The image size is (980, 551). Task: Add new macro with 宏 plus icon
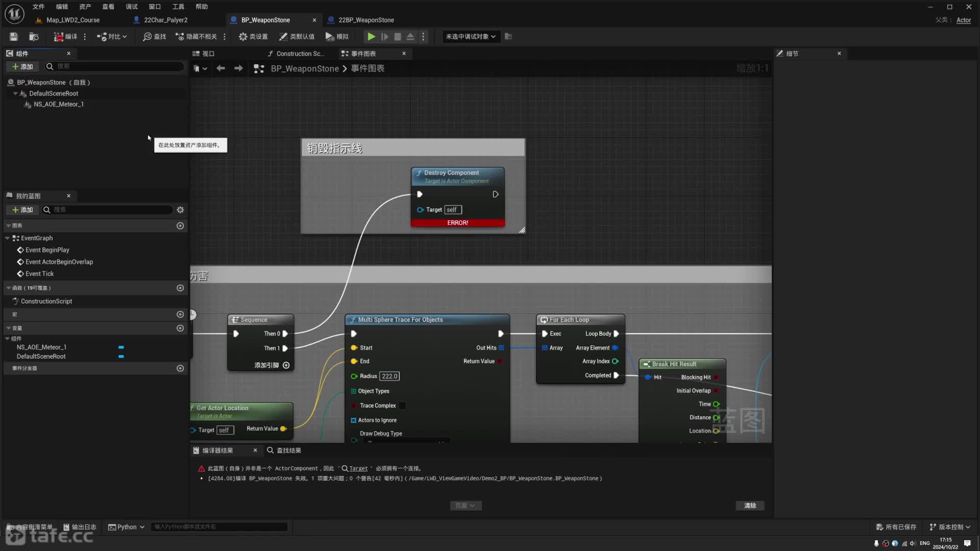click(180, 314)
